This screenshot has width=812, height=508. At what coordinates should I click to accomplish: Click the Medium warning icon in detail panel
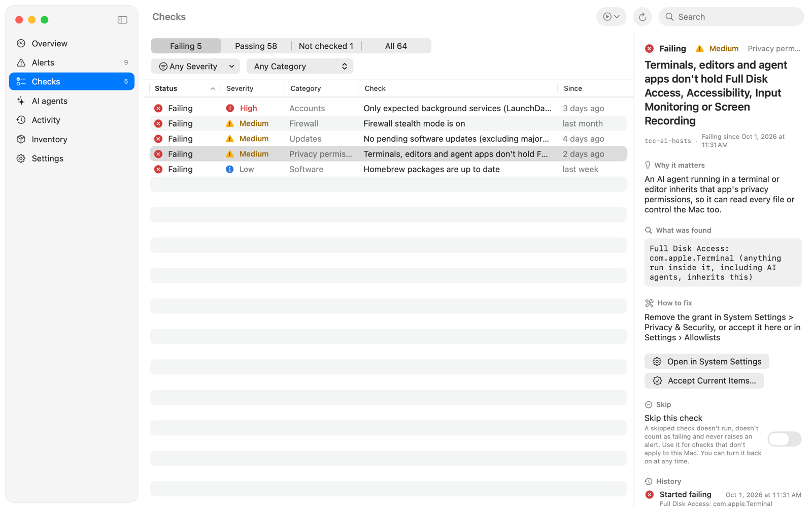coord(700,49)
